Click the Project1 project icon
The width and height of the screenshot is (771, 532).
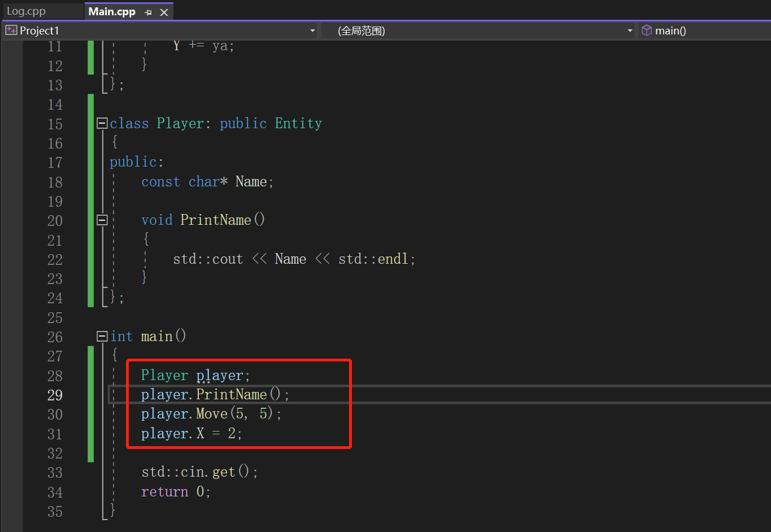tap(11, 30)
